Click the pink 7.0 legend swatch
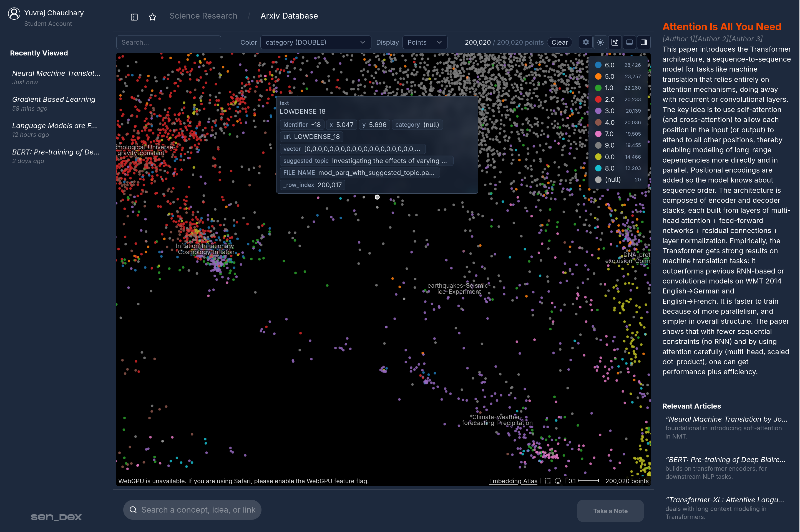This screenshot has width=800, height=532. pyautogui.click(x=598, y=134)
